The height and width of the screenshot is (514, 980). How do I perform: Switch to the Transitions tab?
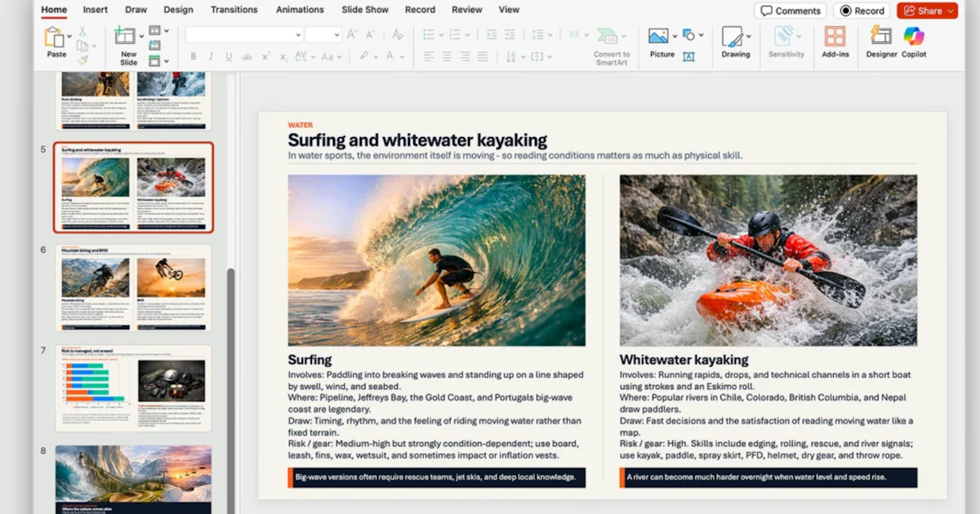point(234,10)
